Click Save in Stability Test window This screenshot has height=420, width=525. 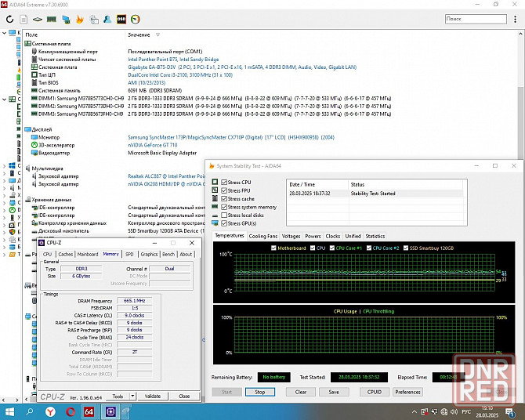pyautogui.click(x=334, y=392)
